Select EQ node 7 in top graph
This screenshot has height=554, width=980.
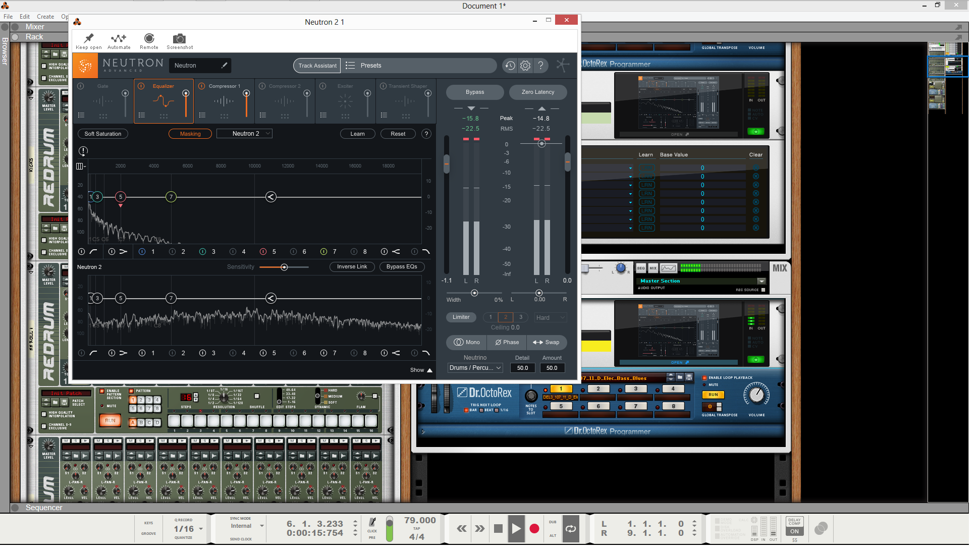pos(171,197)
